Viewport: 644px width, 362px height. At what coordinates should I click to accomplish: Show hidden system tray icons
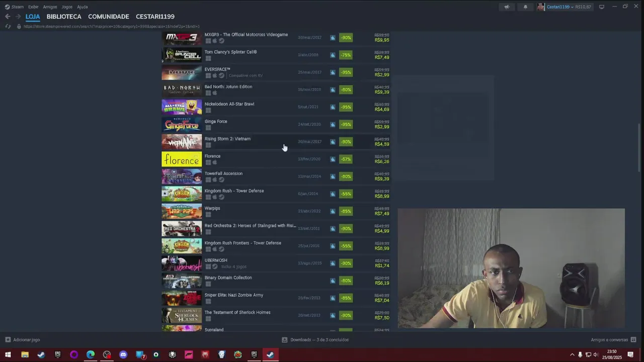[x=572, y=354]
